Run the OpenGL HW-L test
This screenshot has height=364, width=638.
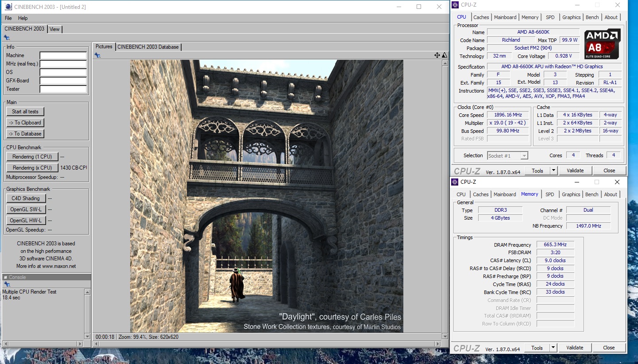click(x=26, y=221)
